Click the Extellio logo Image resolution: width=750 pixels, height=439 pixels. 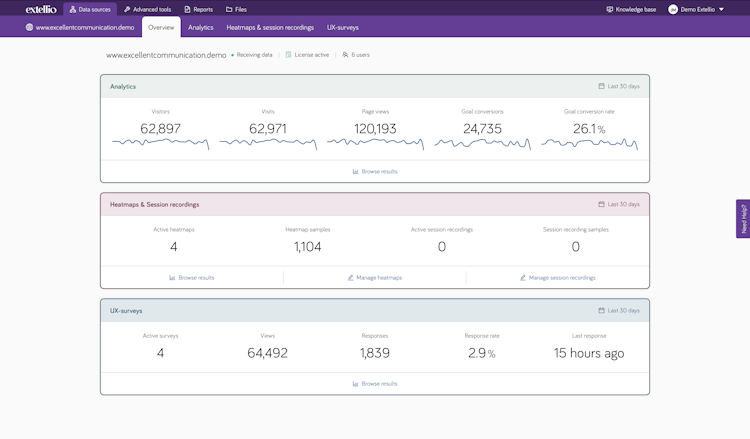click(x=41, y=9)
